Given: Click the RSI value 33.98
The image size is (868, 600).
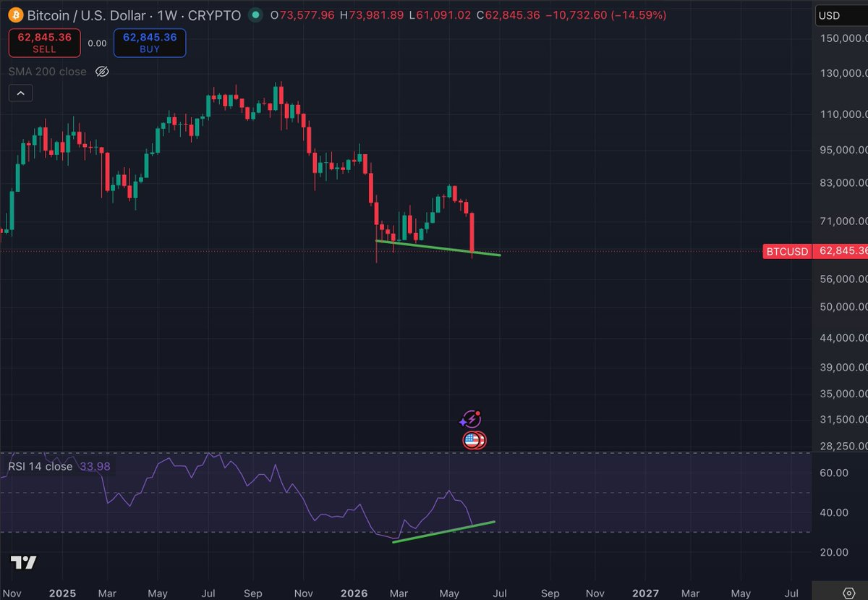Looking at the screenshot, I should (x=94, y=466).
